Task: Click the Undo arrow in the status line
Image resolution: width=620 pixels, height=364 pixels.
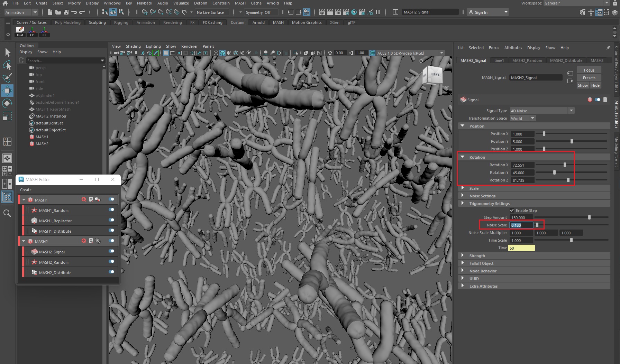Action: click(74, 12)
